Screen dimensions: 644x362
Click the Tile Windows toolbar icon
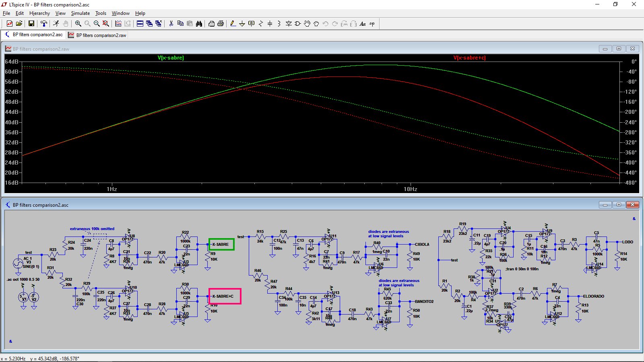coord(140,24)
